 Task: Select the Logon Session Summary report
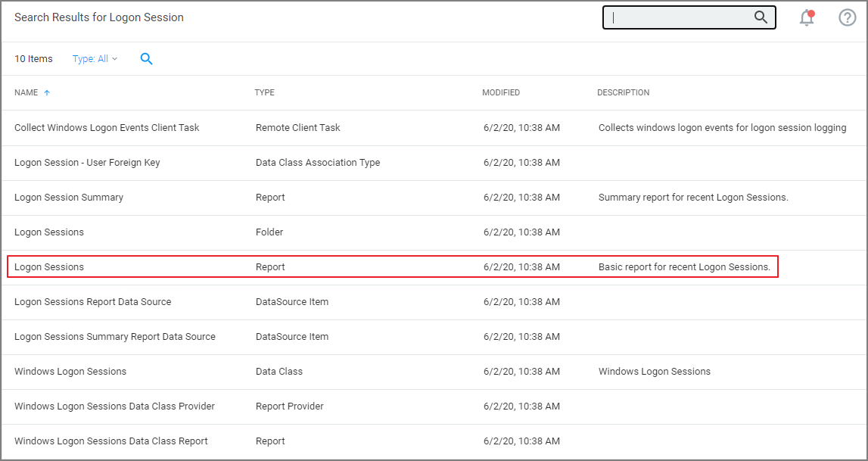pos(69,197)
